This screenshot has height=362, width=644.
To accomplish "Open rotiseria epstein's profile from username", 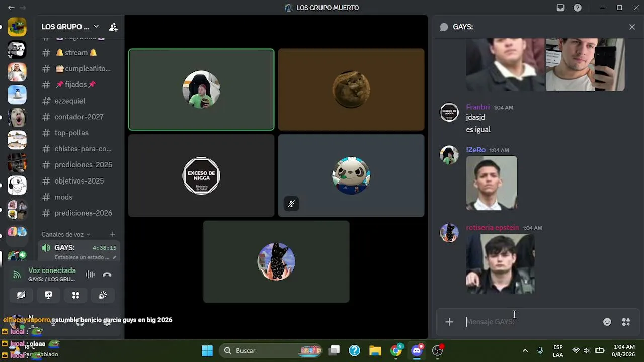I will tap(492, 228).
